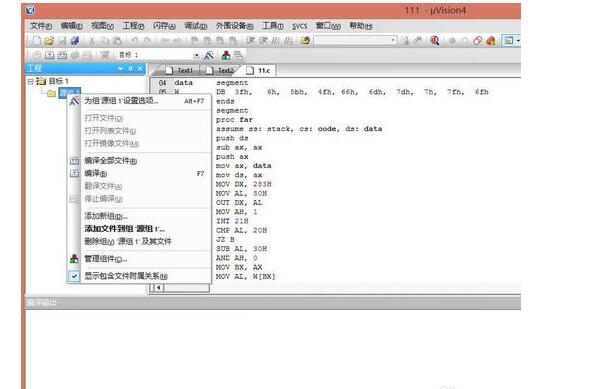Click the 'proc far' code line

pyautogui.click(x=234, y=120)
